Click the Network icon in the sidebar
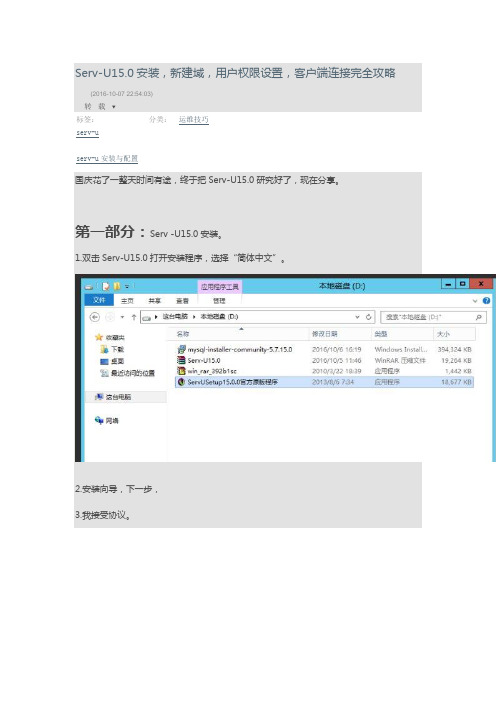Viewport: 496px width, 702px height. coord(99,420)
